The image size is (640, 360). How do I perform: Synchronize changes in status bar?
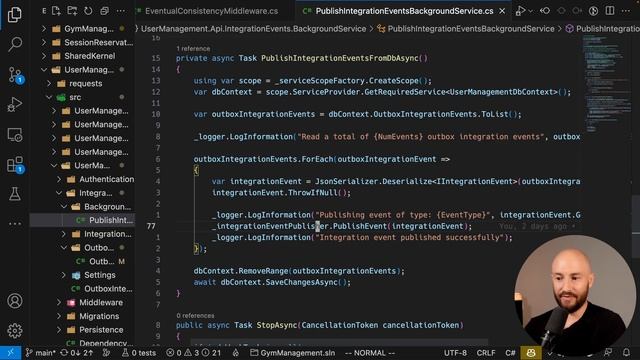coord(76,353)
